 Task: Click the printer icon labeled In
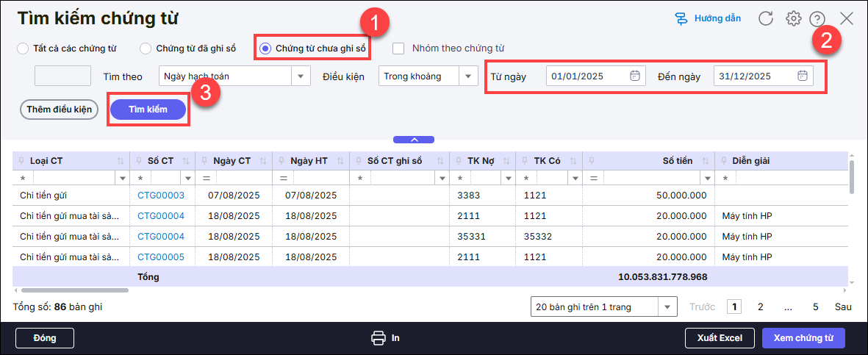pos(379,338)
